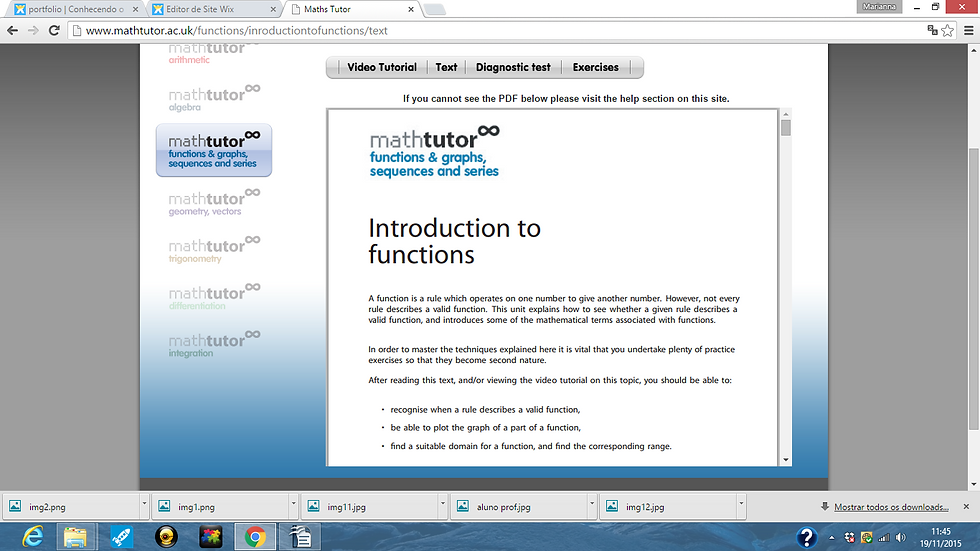Screen dimensions: 980x551
Task: Open the Exercises tab
Action: click(596, 67)
